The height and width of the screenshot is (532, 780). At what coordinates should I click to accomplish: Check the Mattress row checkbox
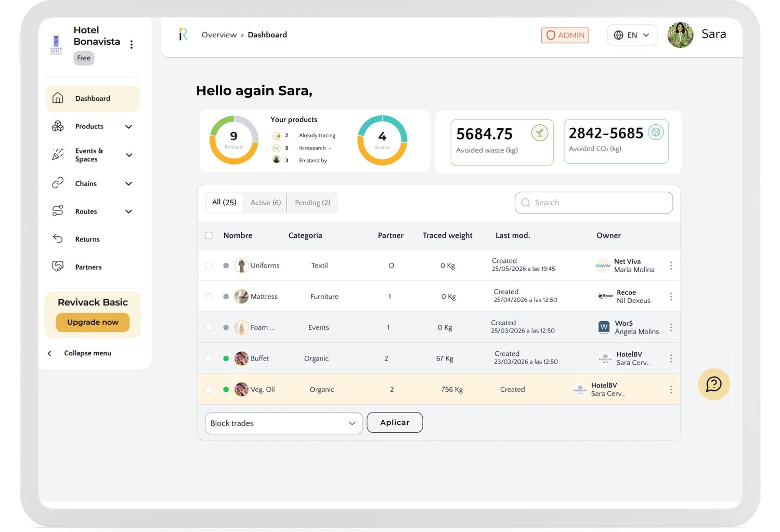pos(209,297)
